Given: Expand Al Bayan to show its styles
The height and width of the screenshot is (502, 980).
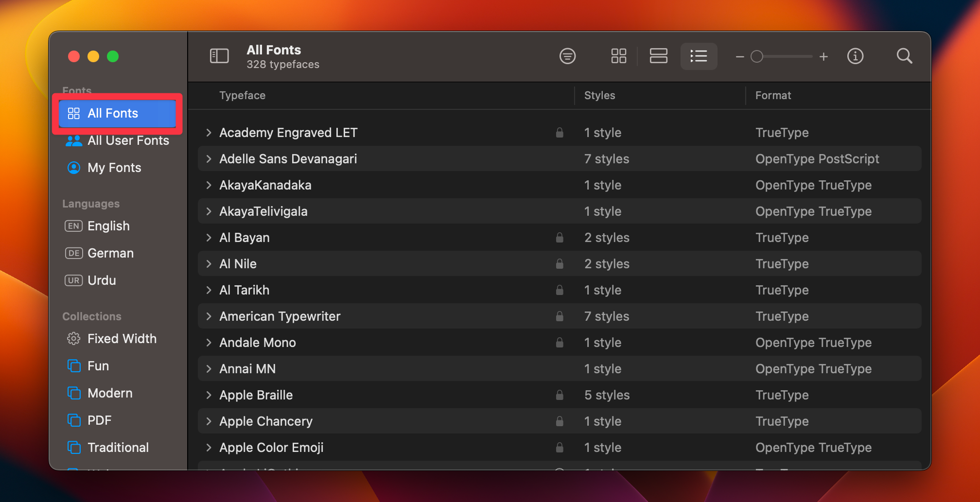Looking at the screenshot, I should tap(209, 237).
